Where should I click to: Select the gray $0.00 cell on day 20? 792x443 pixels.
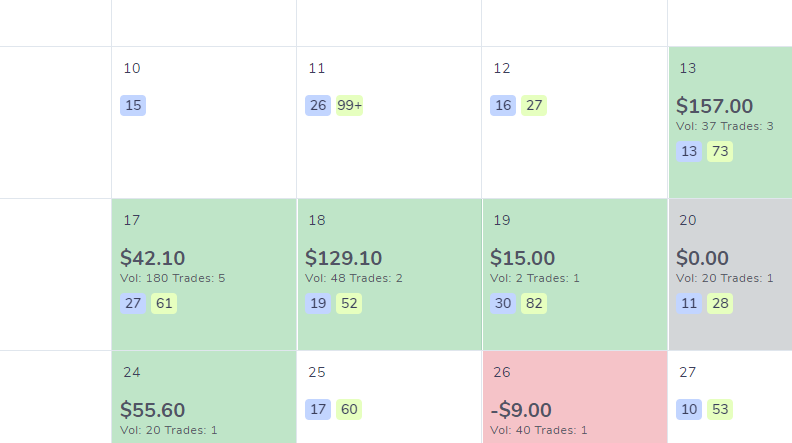click(730, 274)
